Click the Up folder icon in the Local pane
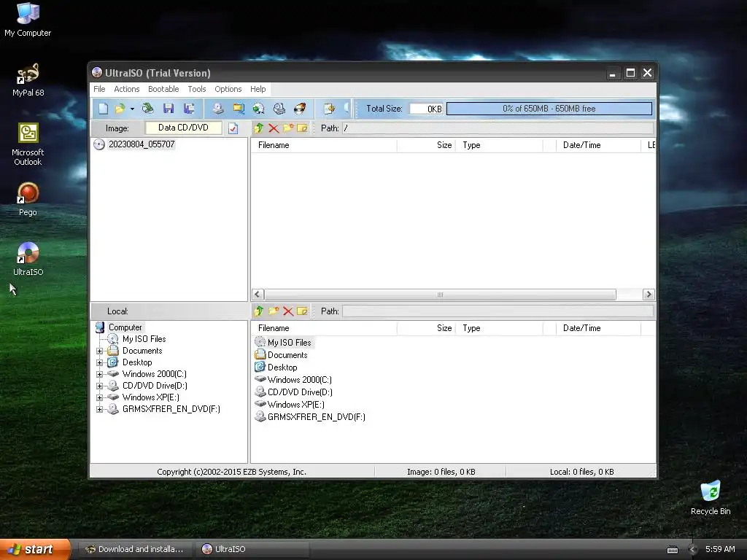747x560 pixels. coord(259,311)
